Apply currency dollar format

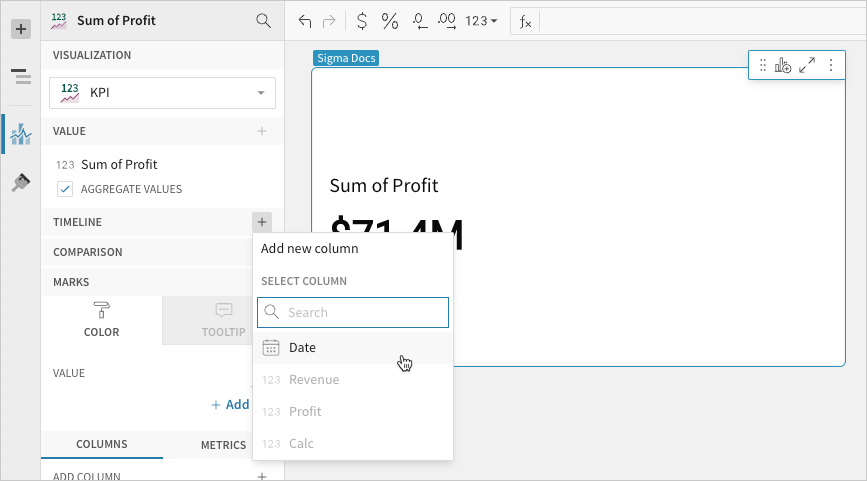[361, 20]
